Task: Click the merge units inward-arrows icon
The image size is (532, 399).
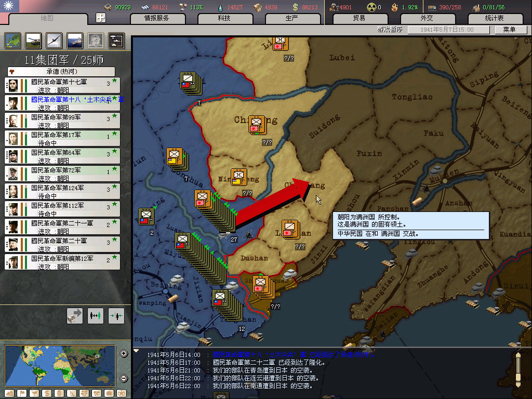Action: click(116, 316)
